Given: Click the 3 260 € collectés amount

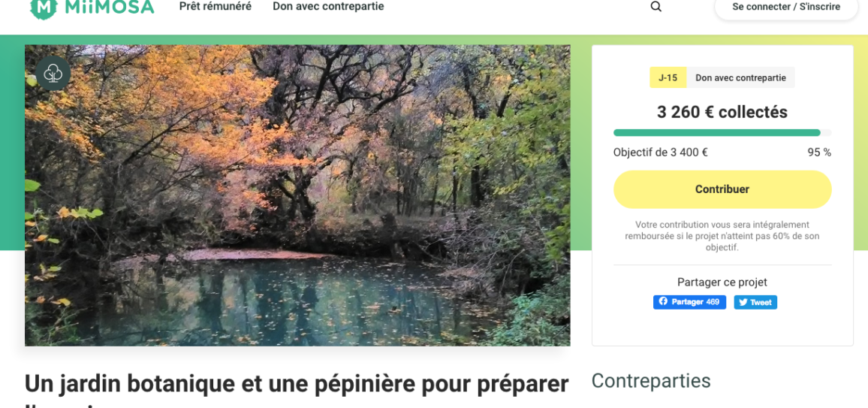Looking at the screenshot, I should coord(722,113).
